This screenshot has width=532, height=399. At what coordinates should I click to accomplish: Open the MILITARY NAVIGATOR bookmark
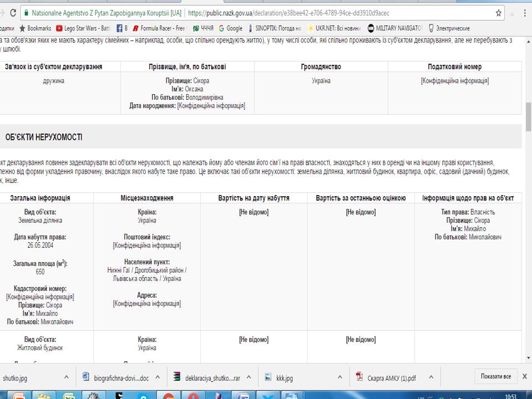[395, 28]
